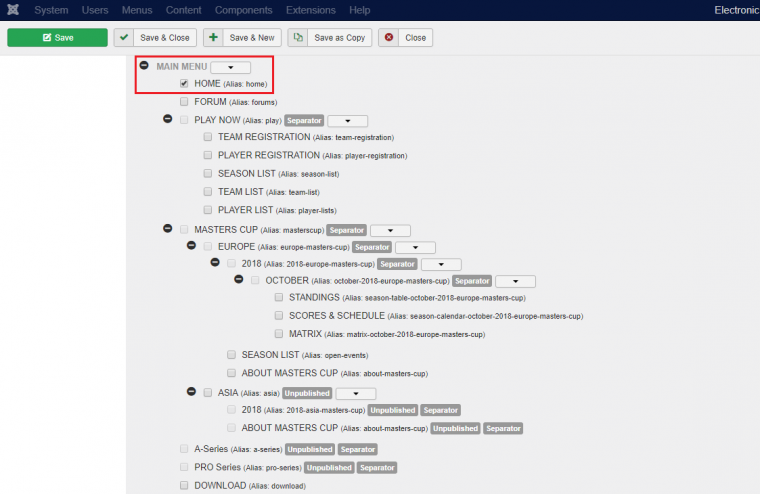Open the Electronic site link in header
The height and width of the screenshot is (494, 760).
pyautogui.click(x=737, y=10)
